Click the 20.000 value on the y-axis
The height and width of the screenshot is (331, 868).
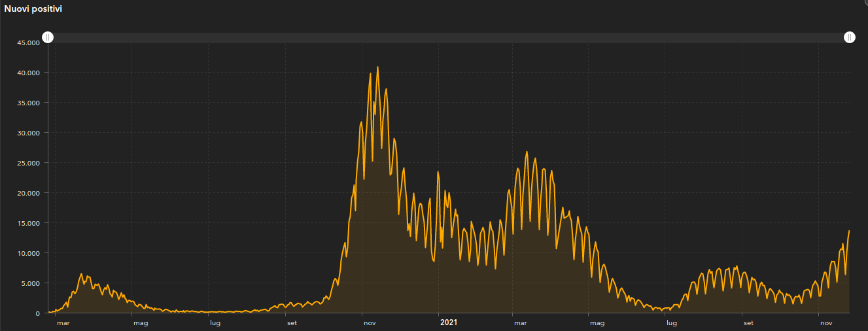point(29,193)
